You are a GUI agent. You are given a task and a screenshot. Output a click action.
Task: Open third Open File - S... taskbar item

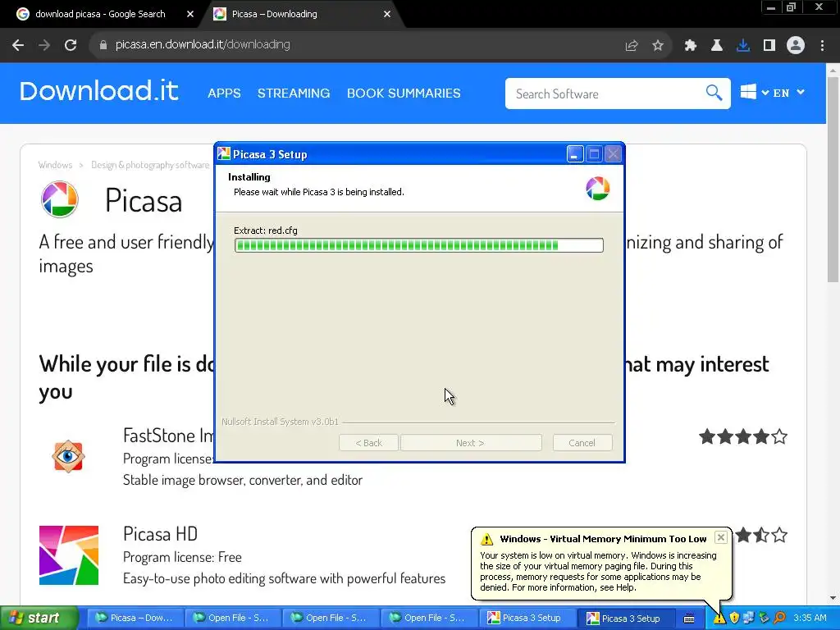(x=428, y=619)
